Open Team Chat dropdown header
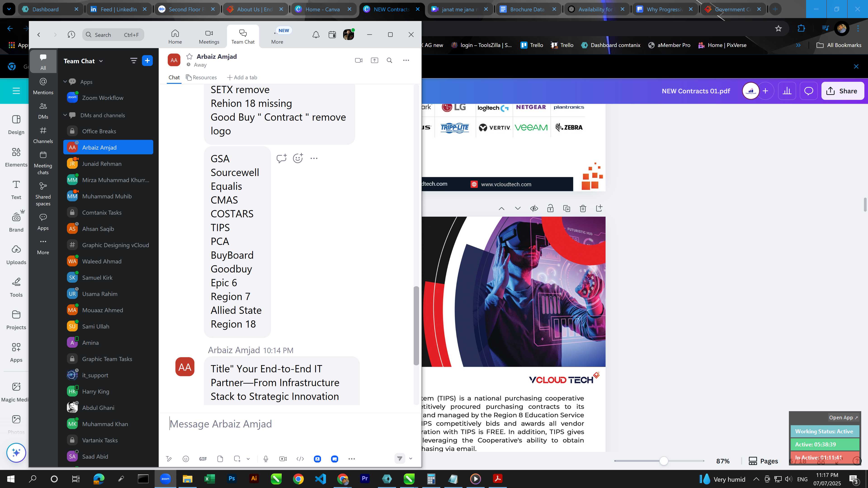Image resolution: width=868 pixels, height=488 pixels. coord(83,61)
